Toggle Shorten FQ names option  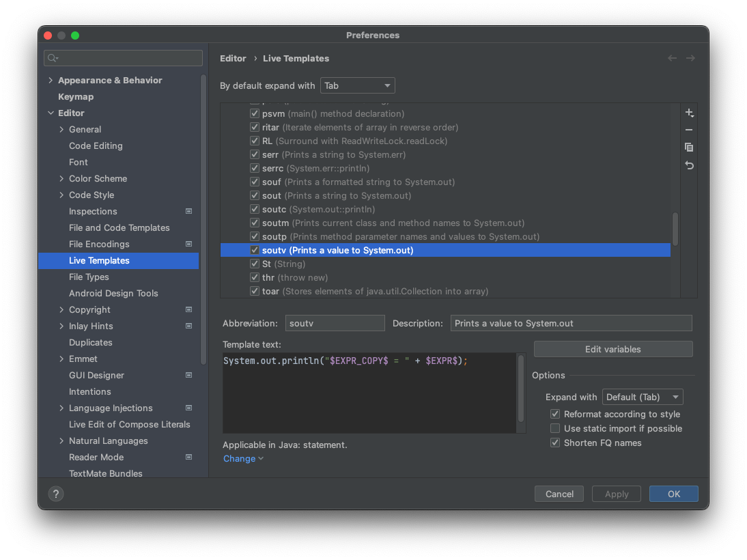555,443
